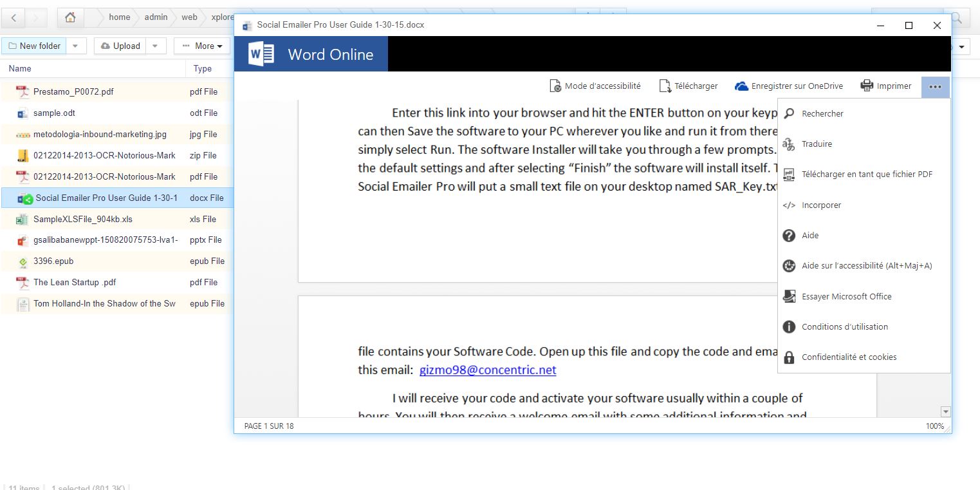Open the gizmo98@concentric.net email link
This screenshot has width=980, height=490.
coord(488,370)
